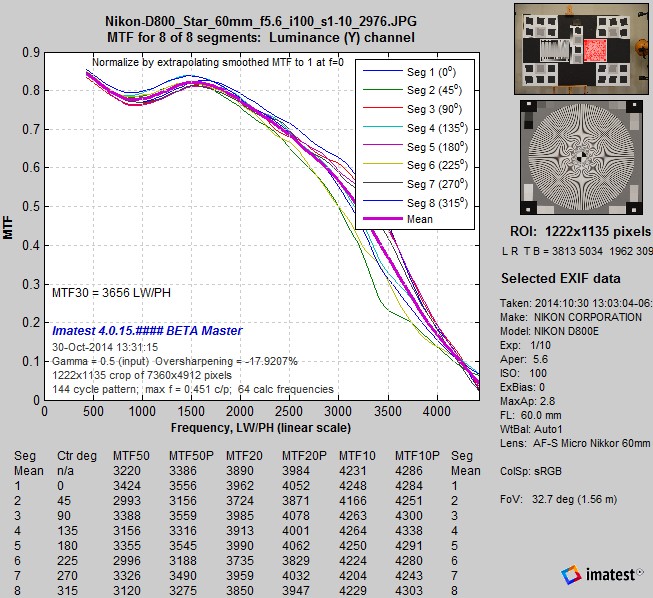Viewport: 653px width, 598px height.
Task: Click the 'MaxAp: 2.8' EXIF line
Action: click(527, 401)
